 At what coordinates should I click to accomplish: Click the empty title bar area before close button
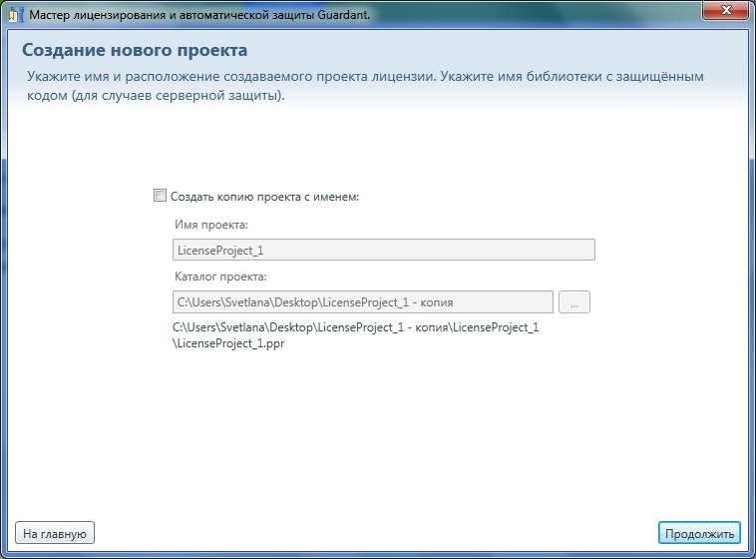coord(549,13)
